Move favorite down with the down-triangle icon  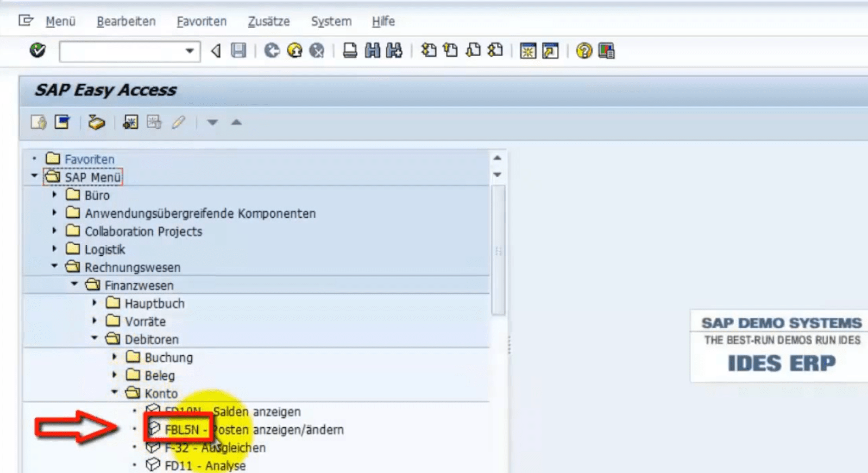(x=212, y=123)
